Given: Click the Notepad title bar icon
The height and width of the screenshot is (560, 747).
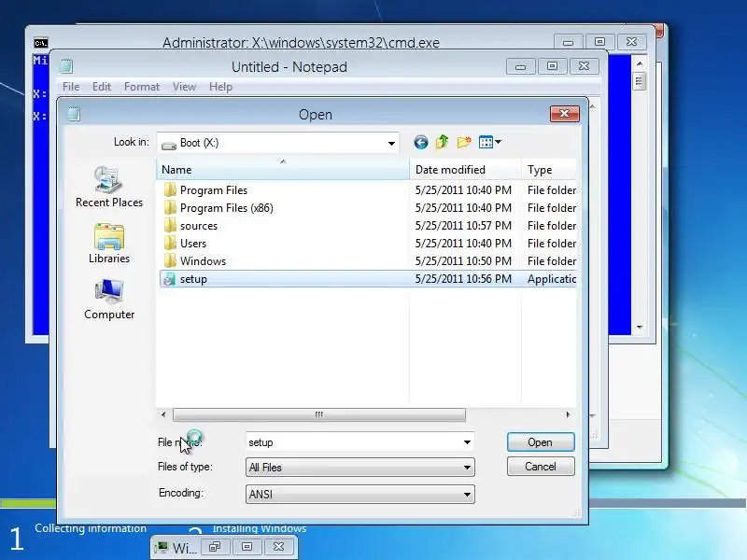Looking at the screenshot, I should (65, 66).
